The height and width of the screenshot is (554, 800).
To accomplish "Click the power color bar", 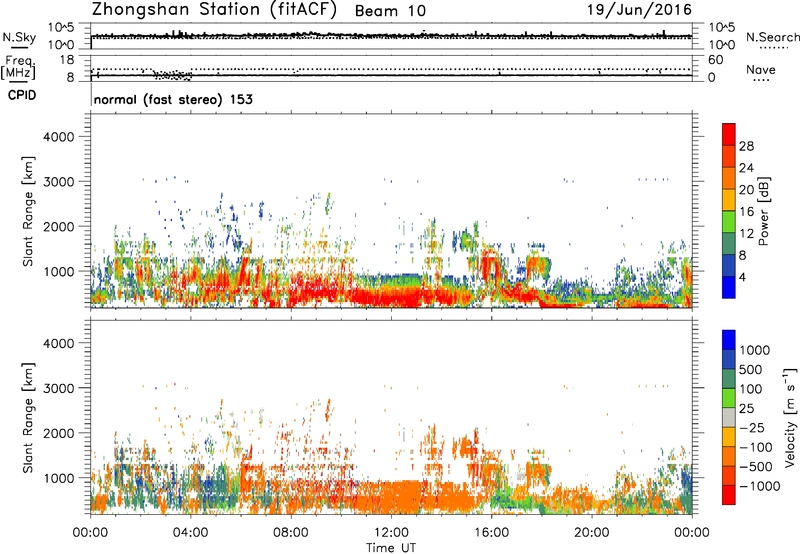I will point(729,211).
